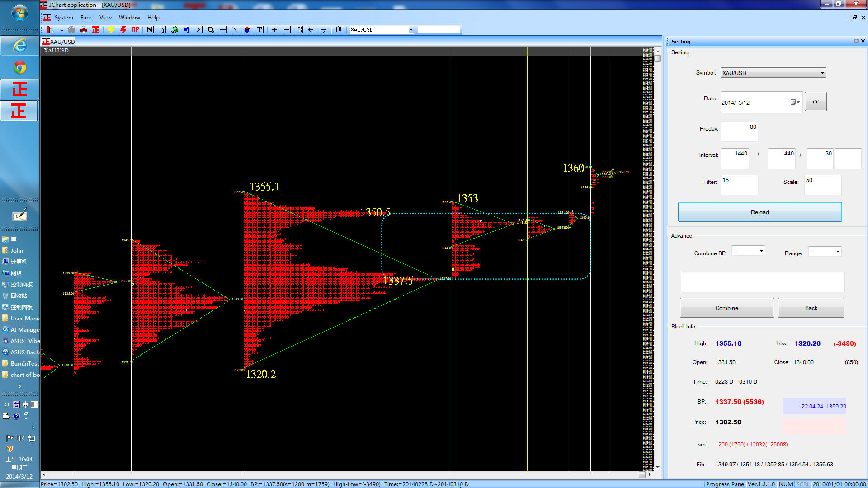Click the Setting panel float button
The height and width of the screenshot is (488, 868).
point(856,41)
